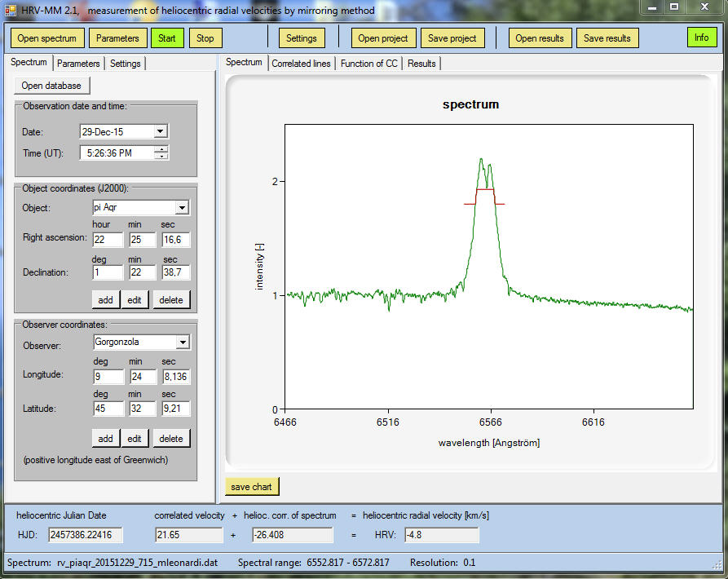Switch to the Function of CC tab
The image size is (728, 579).
click(368, 64)
